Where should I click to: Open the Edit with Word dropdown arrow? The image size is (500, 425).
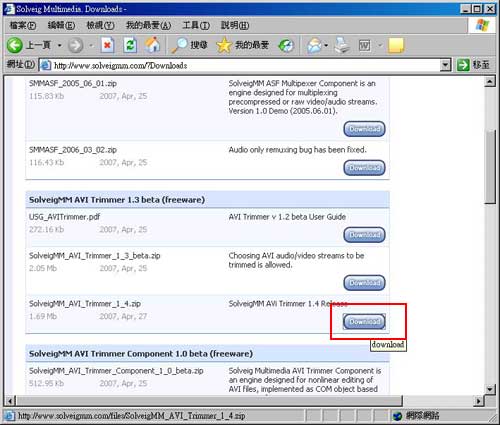[x=380, y=45]
